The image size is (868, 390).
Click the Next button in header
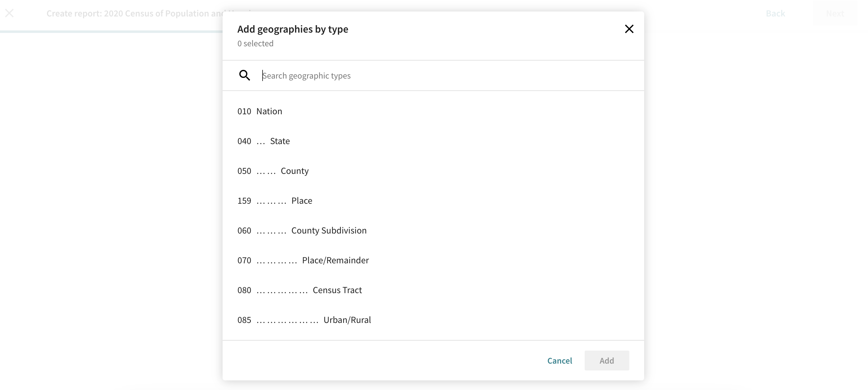(835, 13)
